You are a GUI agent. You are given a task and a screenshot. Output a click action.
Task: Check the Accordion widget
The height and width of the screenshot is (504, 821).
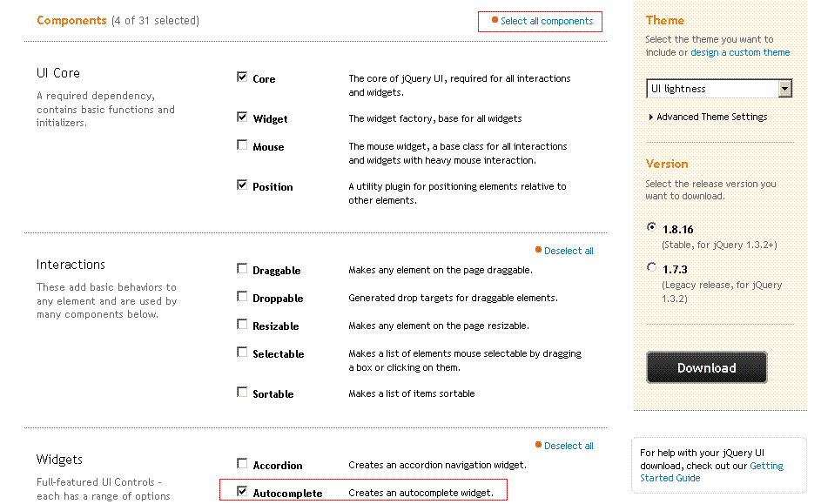click(242, 462)
